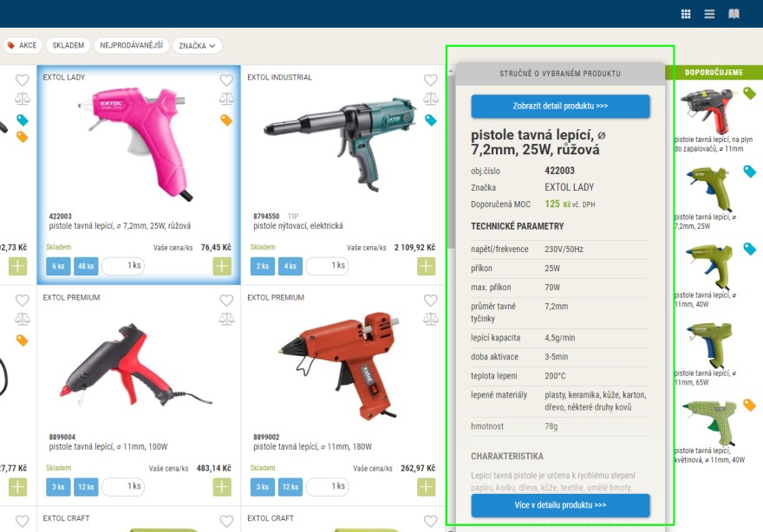Click the green tag next to the gas glue gun
Viewport: 763px width, 532px height.
749,93
